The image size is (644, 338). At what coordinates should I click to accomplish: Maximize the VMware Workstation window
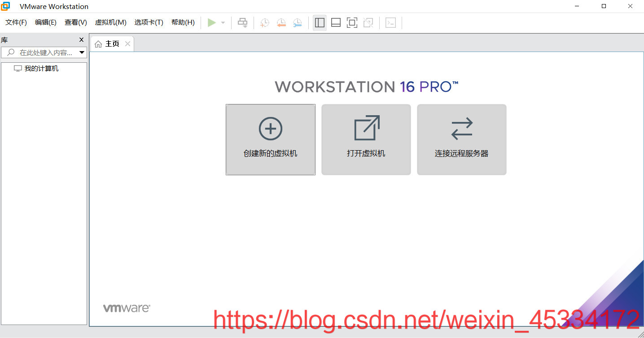coord(604,6)
